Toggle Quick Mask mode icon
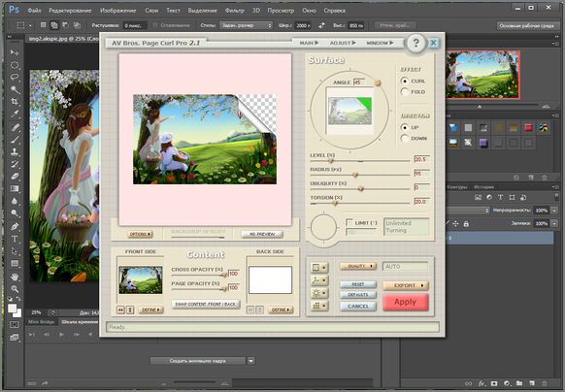The image size is (565, 392). [15, 325]
